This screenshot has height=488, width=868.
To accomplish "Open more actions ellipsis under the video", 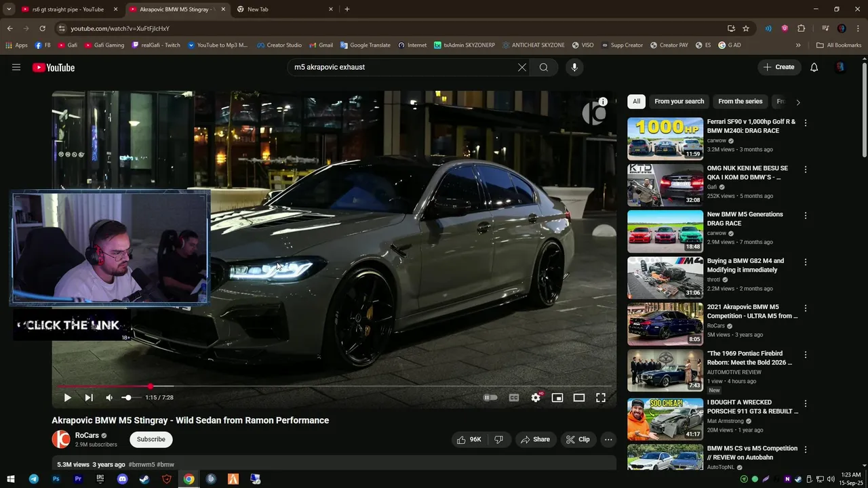I will pos(608,439).
